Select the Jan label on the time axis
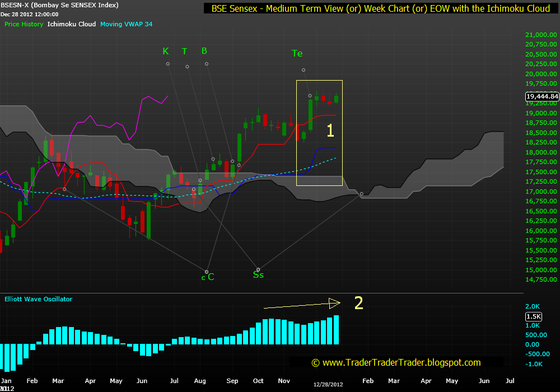The width and height of the screenshot is (560, 392). 7,381
